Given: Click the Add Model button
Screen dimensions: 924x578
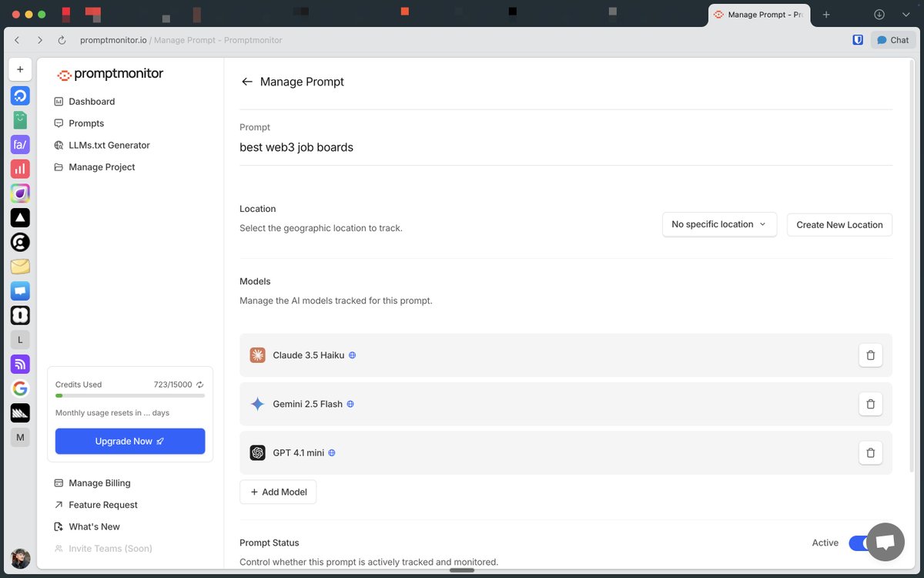Looking at the screenshot, I should click(x=278, y=492).
